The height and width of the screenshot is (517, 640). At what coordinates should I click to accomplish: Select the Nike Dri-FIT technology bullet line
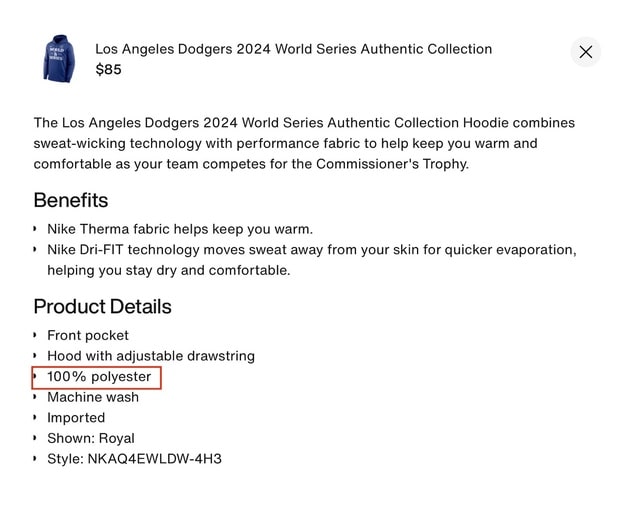tap(311, 249)
